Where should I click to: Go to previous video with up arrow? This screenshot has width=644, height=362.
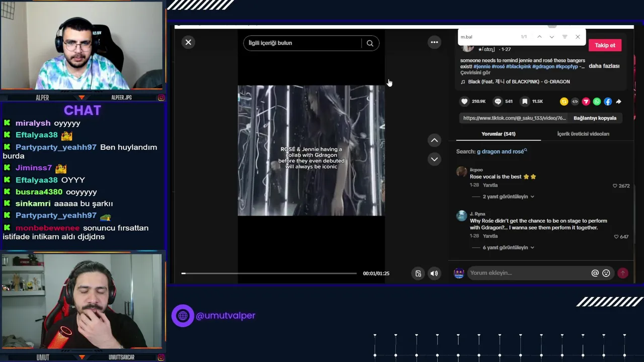click(434, 140)
